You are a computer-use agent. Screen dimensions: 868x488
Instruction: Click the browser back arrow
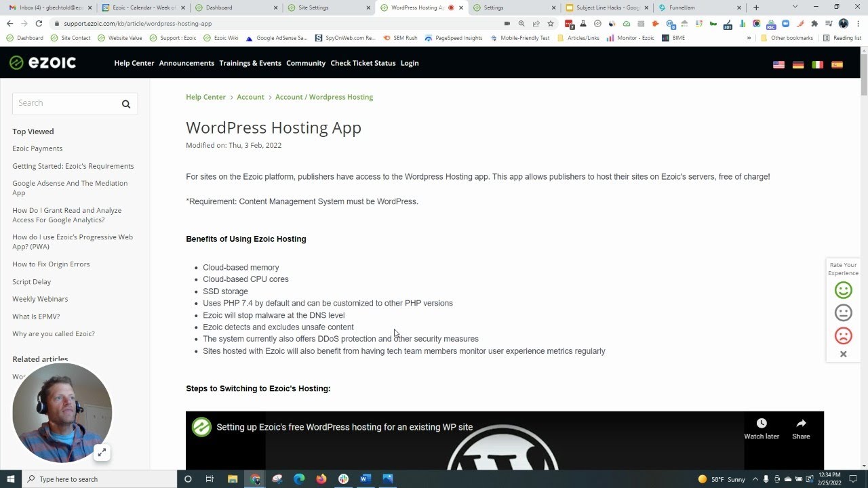click(9, 23)
